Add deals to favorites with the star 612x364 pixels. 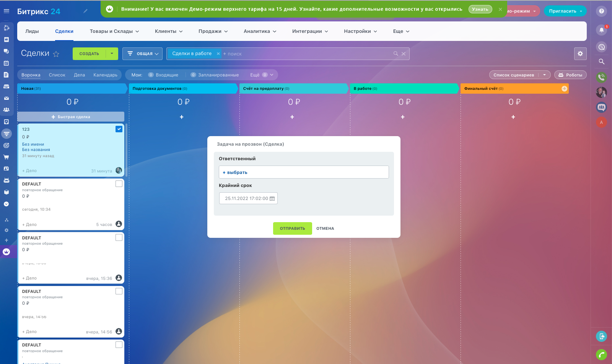click(56, 54)
